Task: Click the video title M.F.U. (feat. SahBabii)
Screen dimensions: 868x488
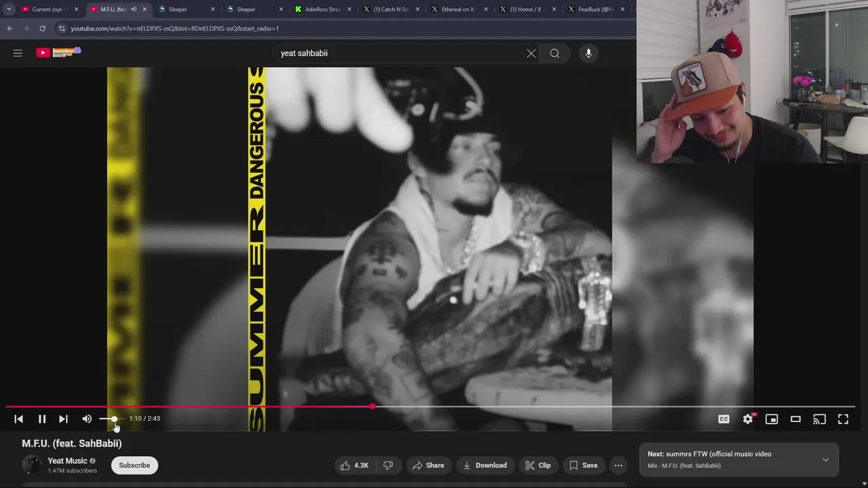Action: click(72, 443)
